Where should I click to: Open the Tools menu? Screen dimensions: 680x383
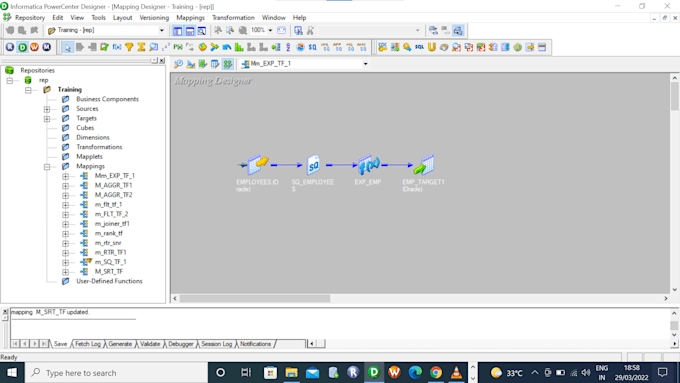98,18
